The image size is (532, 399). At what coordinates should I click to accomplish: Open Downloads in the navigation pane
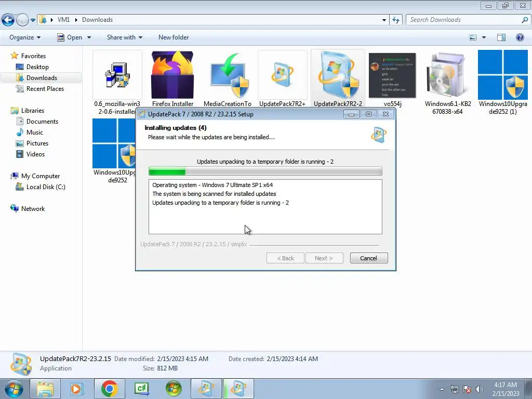tap(42, 78)
